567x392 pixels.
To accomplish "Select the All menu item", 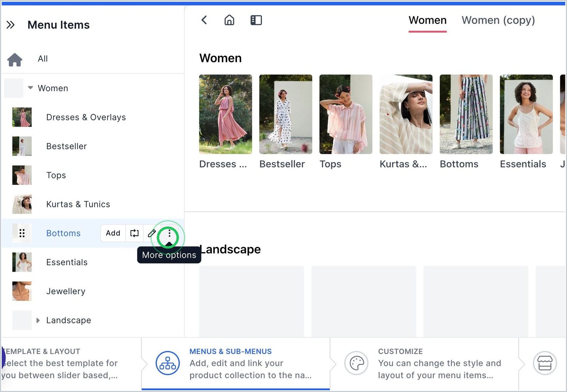I will [x=43, y=59].
